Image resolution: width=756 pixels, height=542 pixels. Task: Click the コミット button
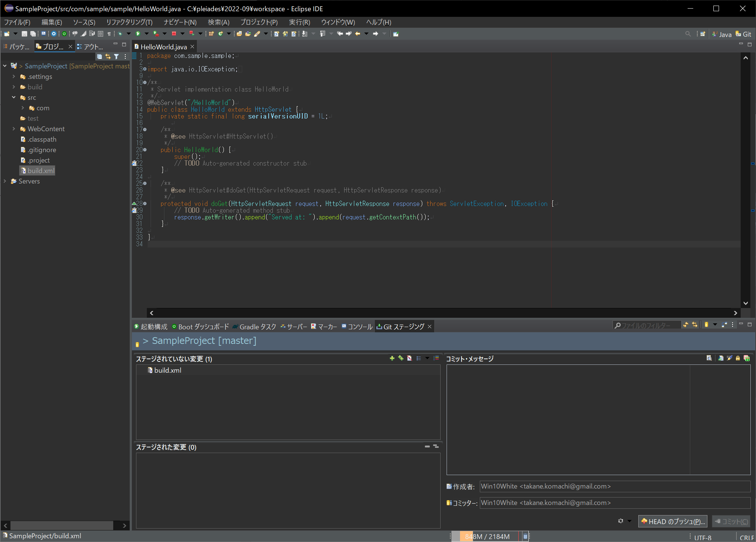pos(731,521)
